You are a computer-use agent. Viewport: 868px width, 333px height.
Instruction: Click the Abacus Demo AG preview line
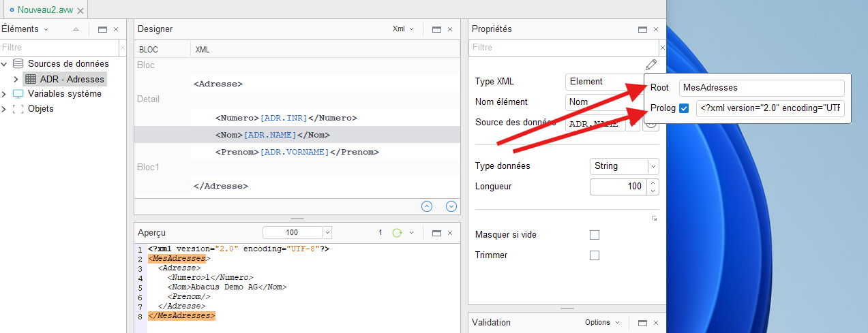[227, 287]
